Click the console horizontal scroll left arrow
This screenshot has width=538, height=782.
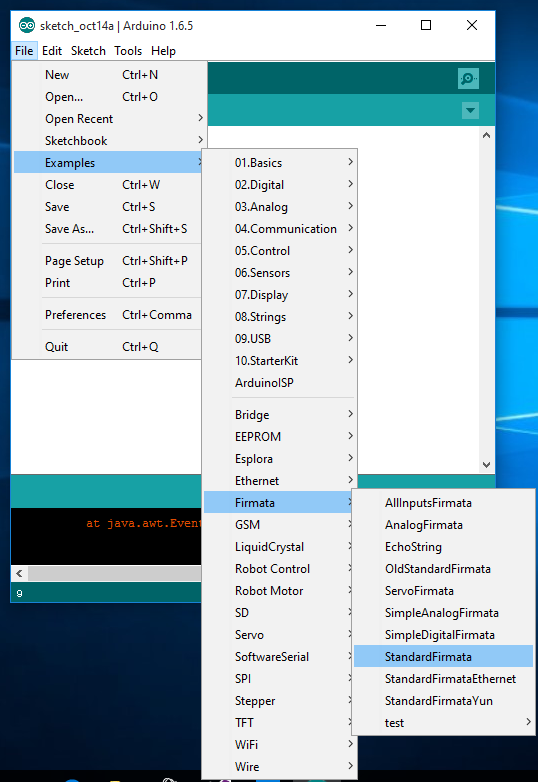[19, 574]
